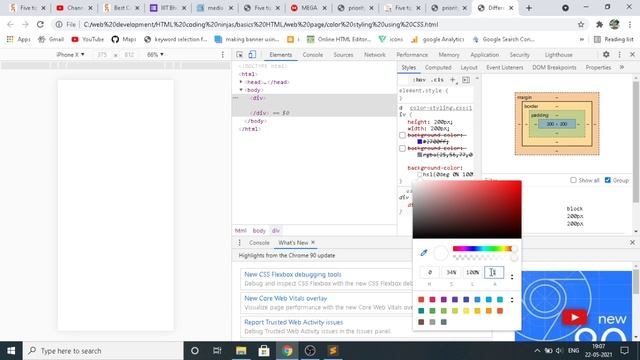
Task: Collapse the body element node
Action: 241,89
